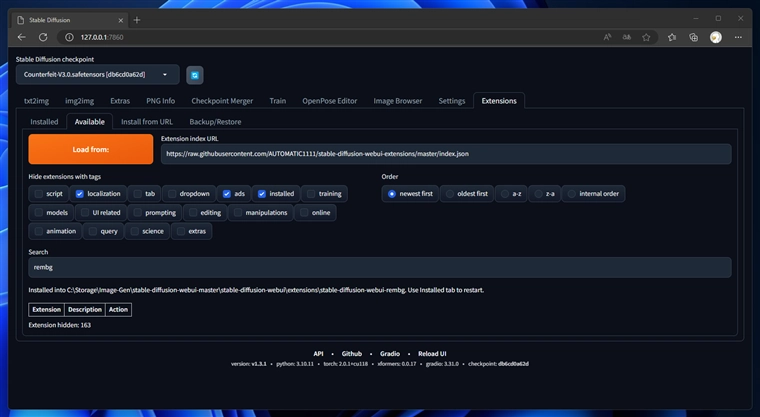Refresh the checkpoint list button
Screen dimensions: 760x417
pos(195,75)
